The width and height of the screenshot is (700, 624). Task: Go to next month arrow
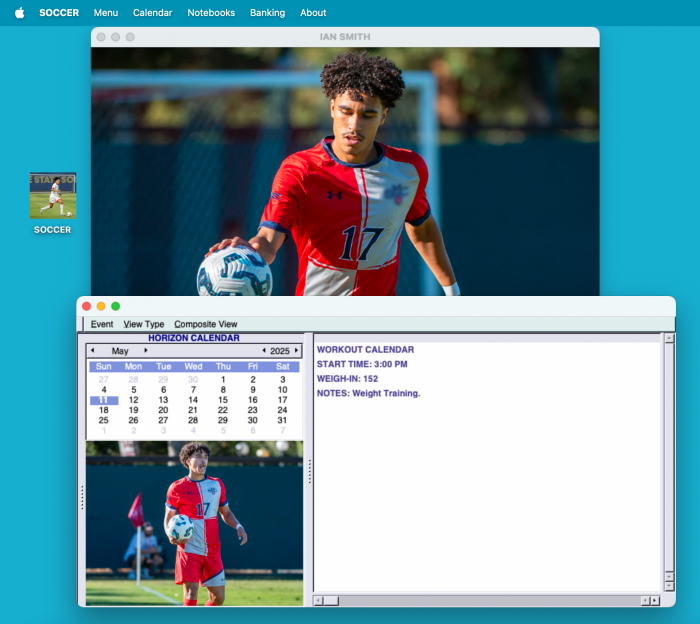[146, 351]
